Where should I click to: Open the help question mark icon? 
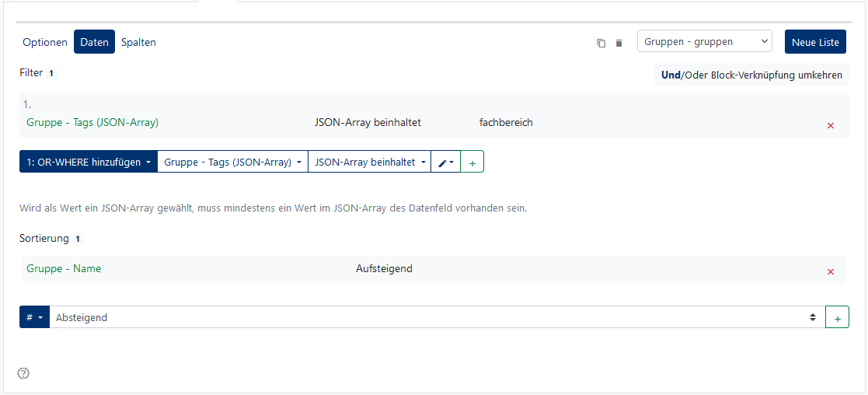23,373
